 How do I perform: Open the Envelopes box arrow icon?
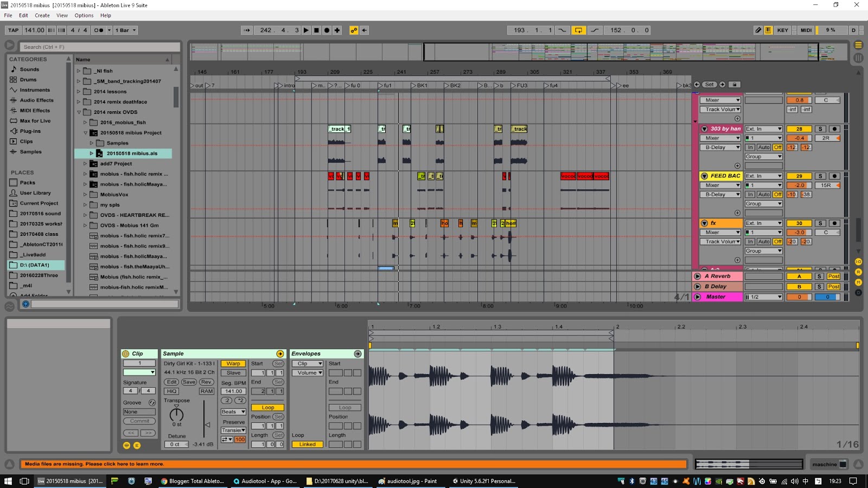click(x=358, y=354)
